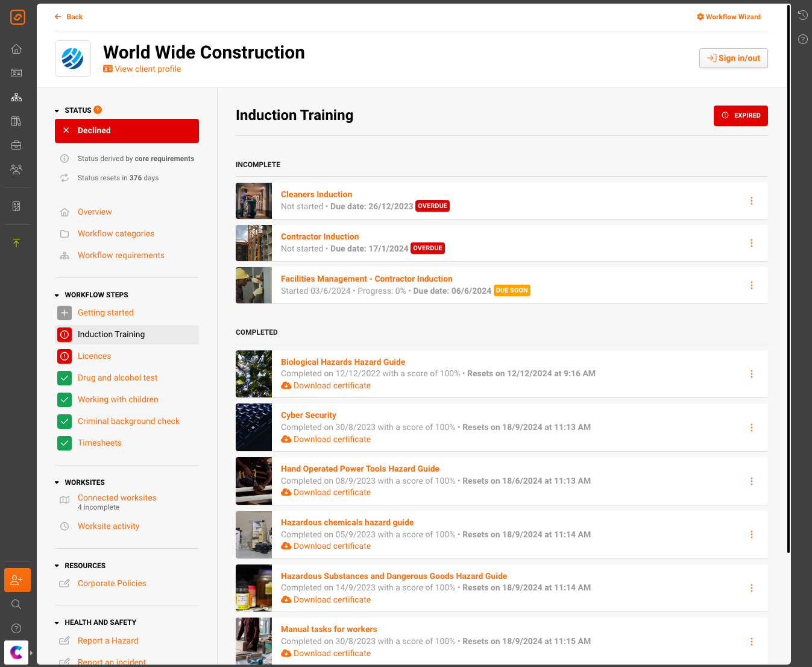This screenshot has height=667, width=812.
Task: Click the add user orange button
Action: tap(17, 580)
